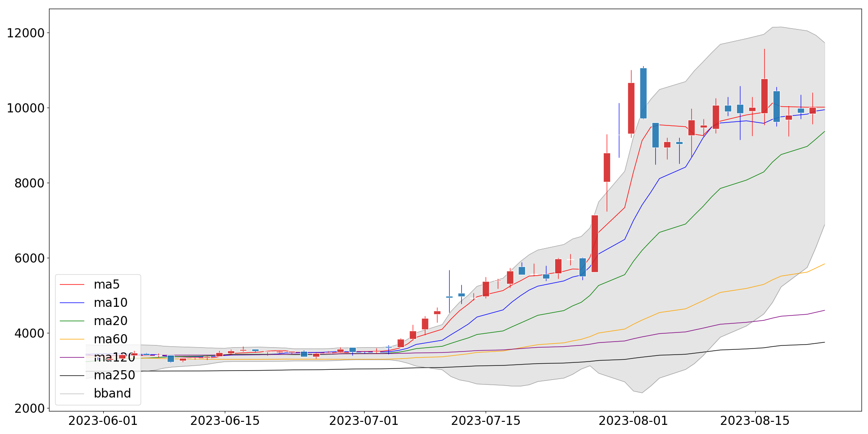Click the 10000 y-axis tick label
This screenshot has height=434, width=868.
click(26, 108)
